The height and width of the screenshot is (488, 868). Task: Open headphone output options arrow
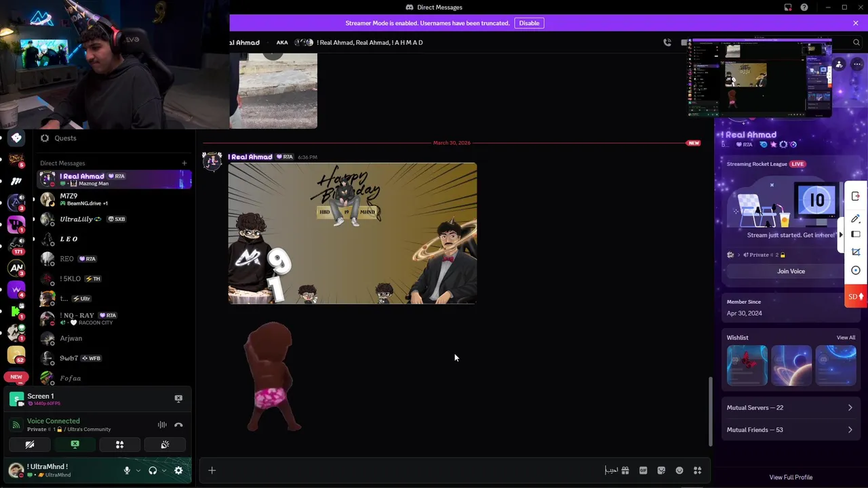(x=164, y=470)
